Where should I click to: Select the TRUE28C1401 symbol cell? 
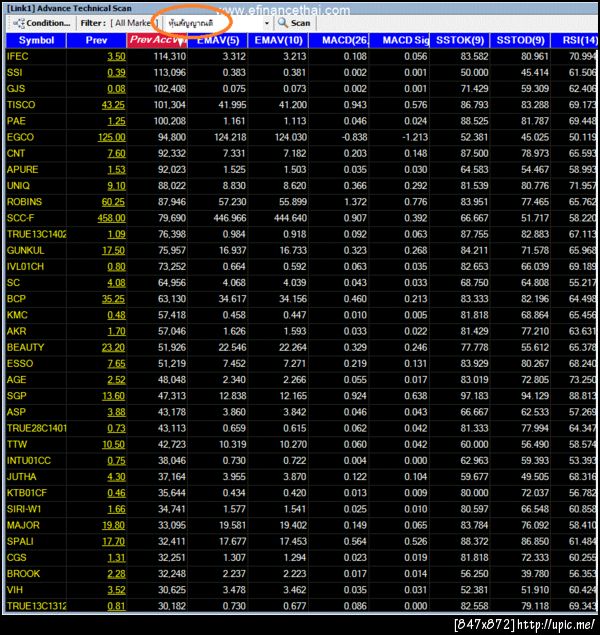click(36, 428)
